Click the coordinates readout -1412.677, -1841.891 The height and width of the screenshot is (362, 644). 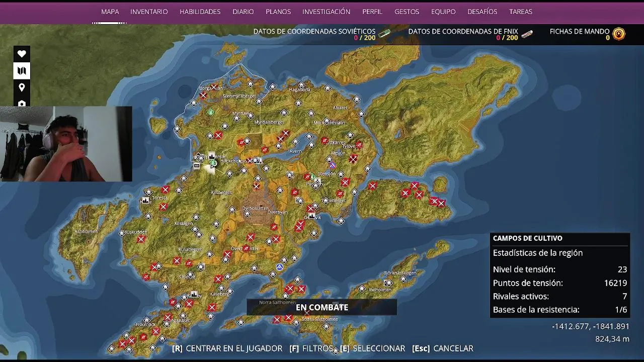591,326
